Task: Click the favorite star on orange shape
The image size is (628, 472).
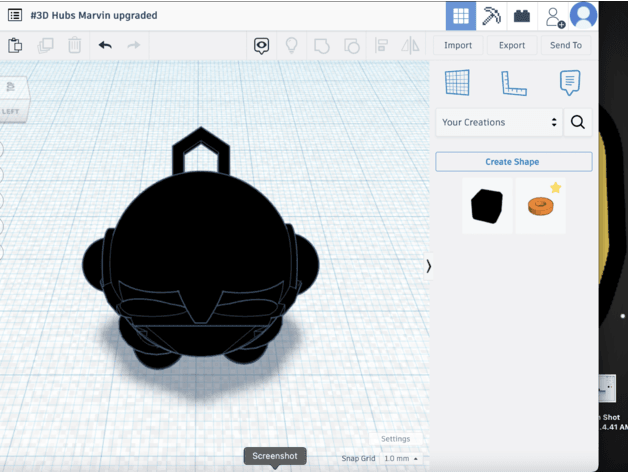Action: [x=556, y=187]
